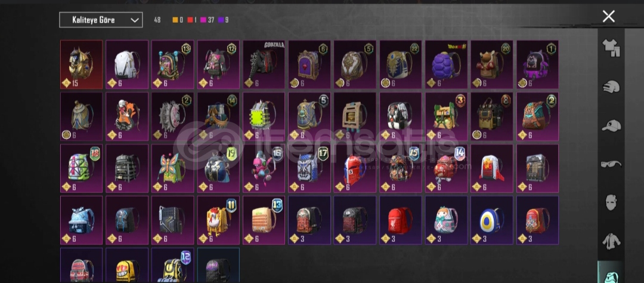644x283 pixels.
Task: Pick the purple turtle shell backpack
Action: point(447,64)
